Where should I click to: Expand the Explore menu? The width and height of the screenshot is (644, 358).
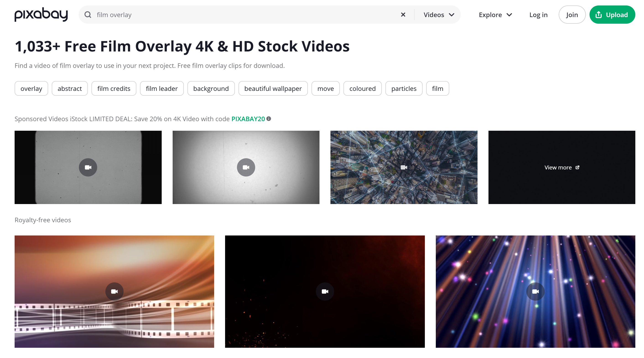[x=495, y=15]
